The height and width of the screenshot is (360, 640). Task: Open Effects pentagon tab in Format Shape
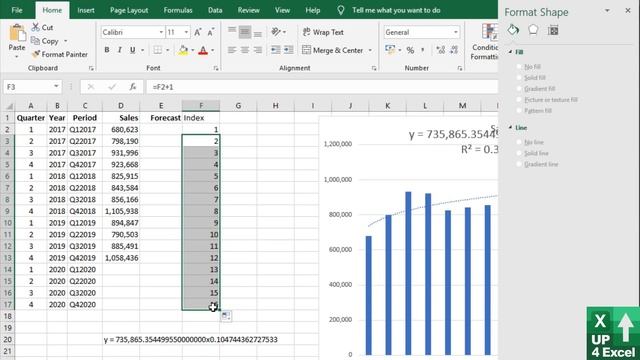[x=533, y=30]
